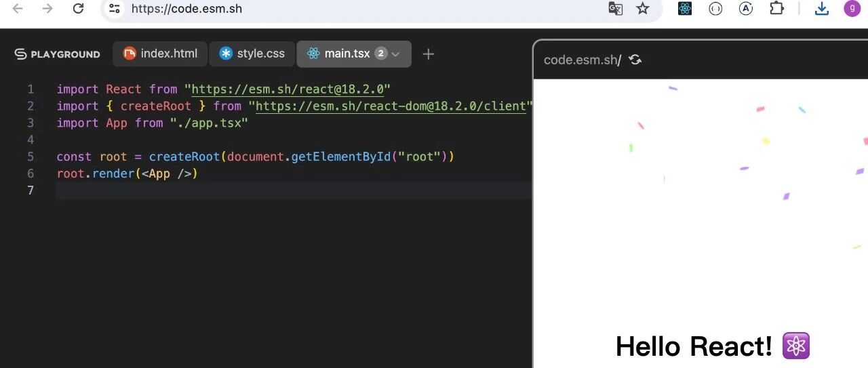Open the esm.sh/react@18.2.0 import link
Viewport: 868px width, 368px height.
click(288, 89)
